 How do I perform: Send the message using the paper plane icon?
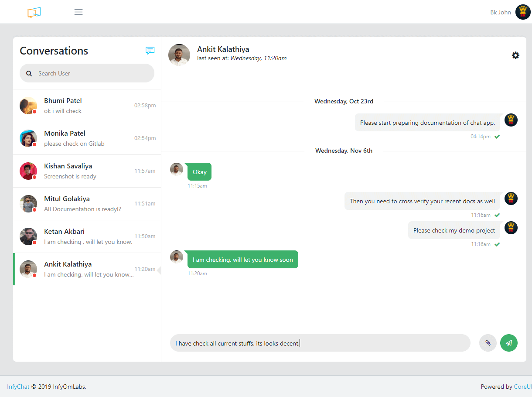[508, 343]
